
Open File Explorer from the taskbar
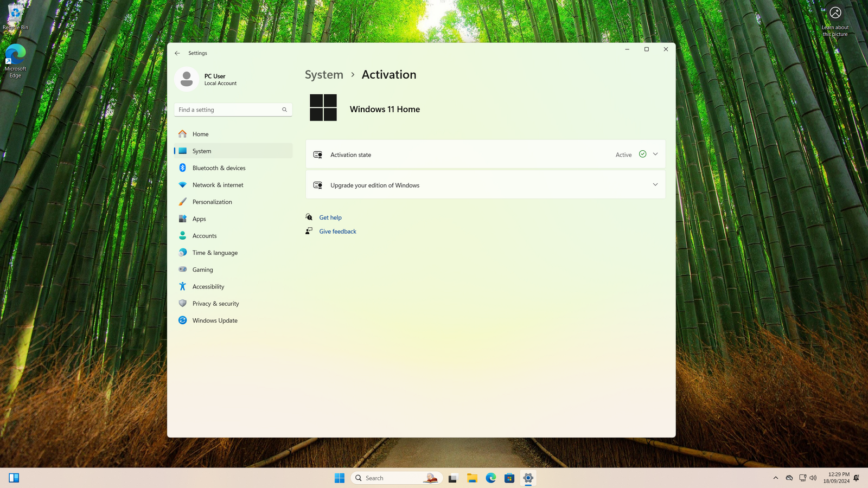click(x=472, y=478)
